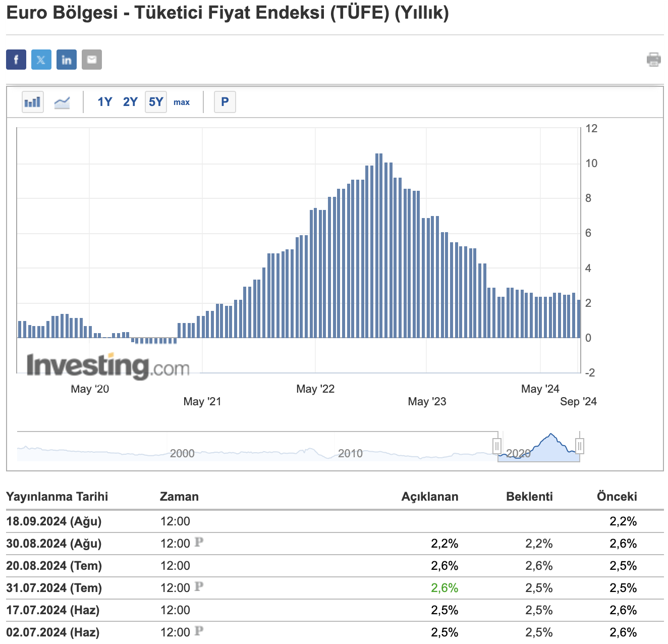The height and width of the screenshot is (644, 668).
Task: Click tallest chart bar at peak
Action: (379, 245)
